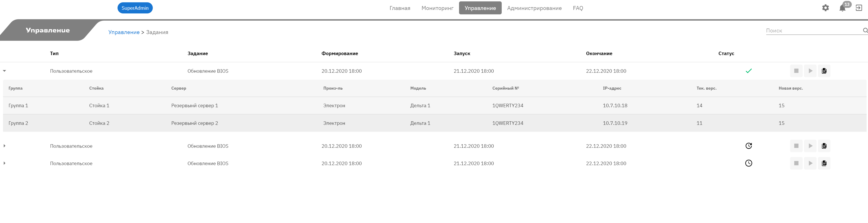Screen dimensions: 868x223
Task: Open the settings gear icon
Action: [826, 8]
